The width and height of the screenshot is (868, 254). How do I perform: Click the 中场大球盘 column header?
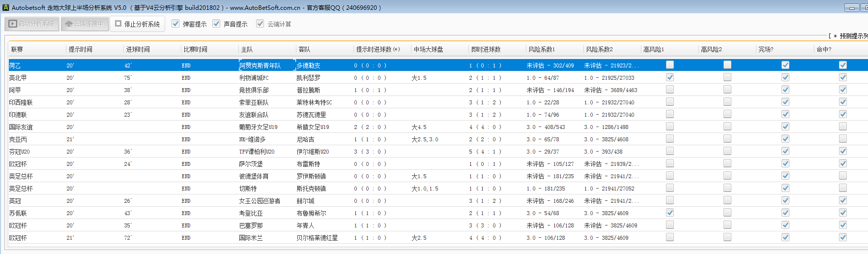428,49
